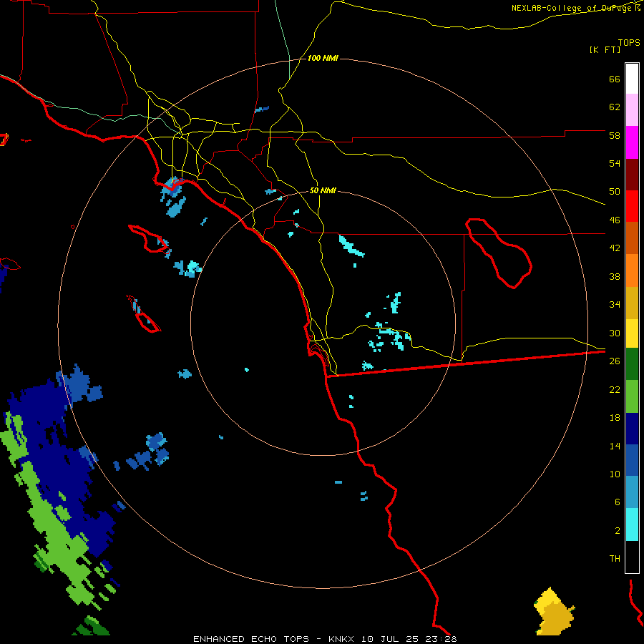Click the 42 legend value

pyautogui.click(x=615, y=248)
